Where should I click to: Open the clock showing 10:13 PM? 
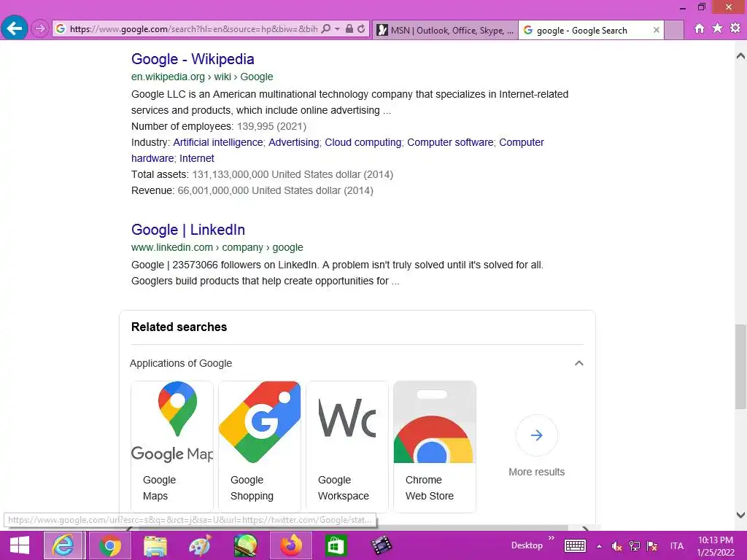coord(715,545)
